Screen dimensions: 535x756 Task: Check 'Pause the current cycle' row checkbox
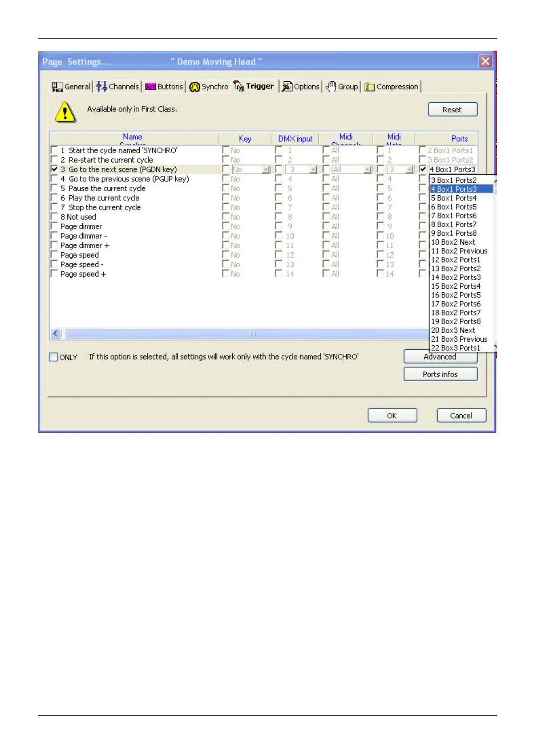[54, 189]
